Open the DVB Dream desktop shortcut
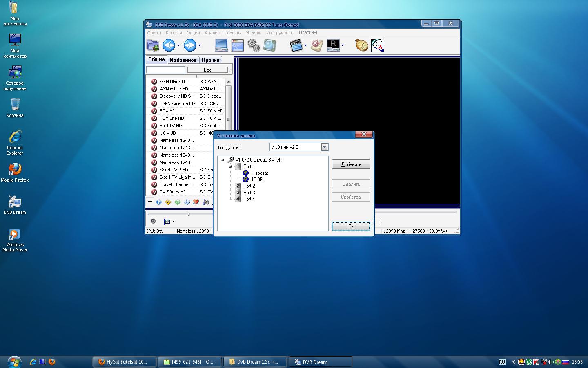This screenshot has height=368, width=588. [x=15, y=205]
